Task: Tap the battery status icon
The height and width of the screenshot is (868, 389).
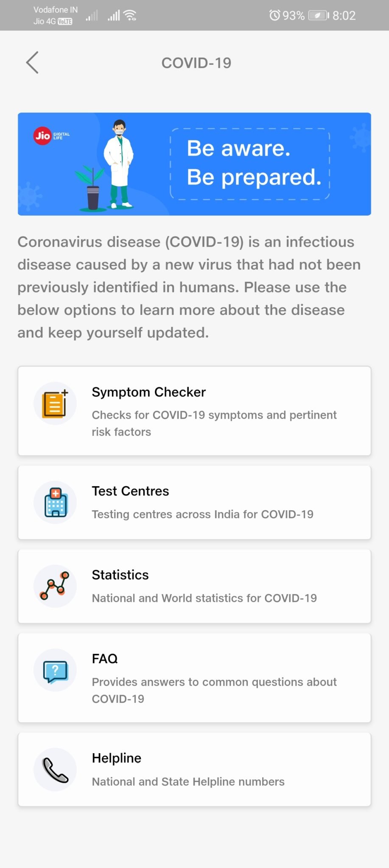Action: point(319,16)
